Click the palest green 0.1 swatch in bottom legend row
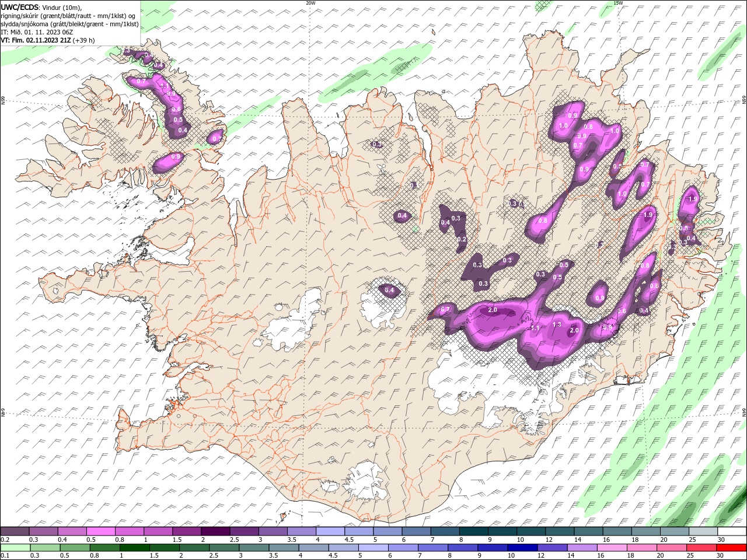Screen dimensions: 747x560 click(x=15, y=548)
